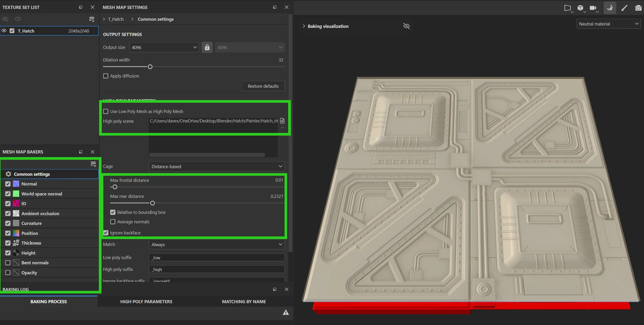Click the warning triangle in the baking log
The image size is (644, 325).
pyautogui.click(x=286, y=312)
